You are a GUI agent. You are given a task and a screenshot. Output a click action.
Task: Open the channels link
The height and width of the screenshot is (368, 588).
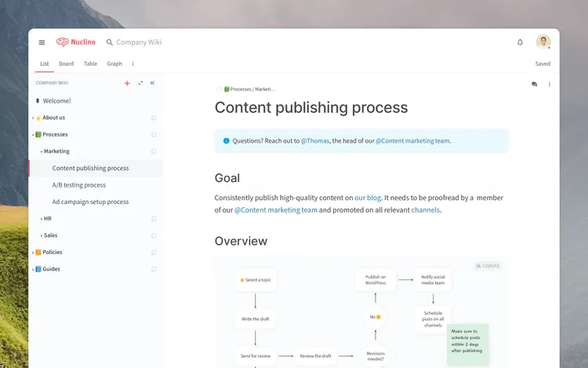[425, 210]
